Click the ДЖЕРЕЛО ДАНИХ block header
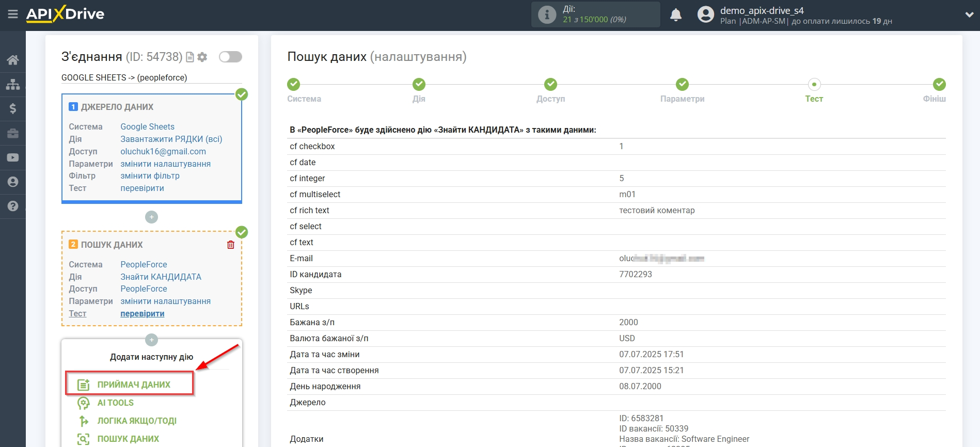 click(117, 107)
